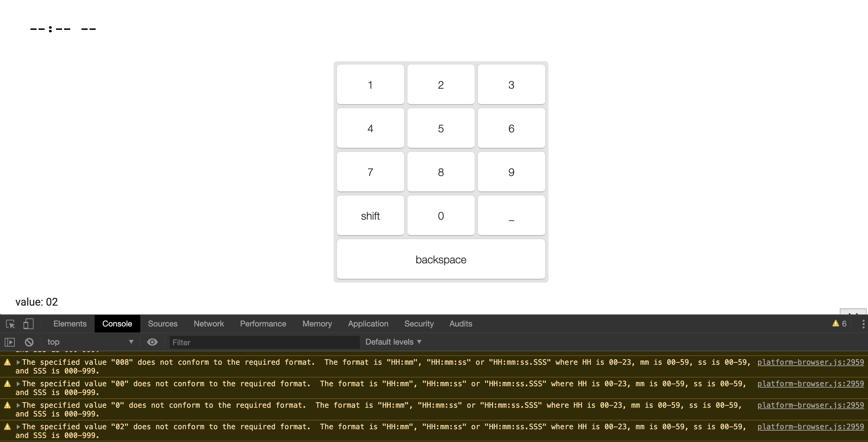The height and width of the screenshot is (442, 868).
Task: Open the DevTools customize menu icon
Action: click(863, 324)
